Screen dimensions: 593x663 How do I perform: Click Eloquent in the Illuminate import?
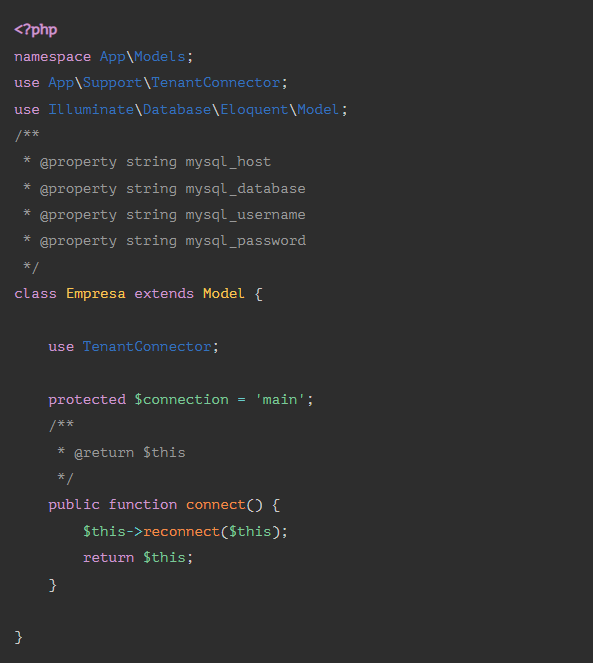point(254,110)
